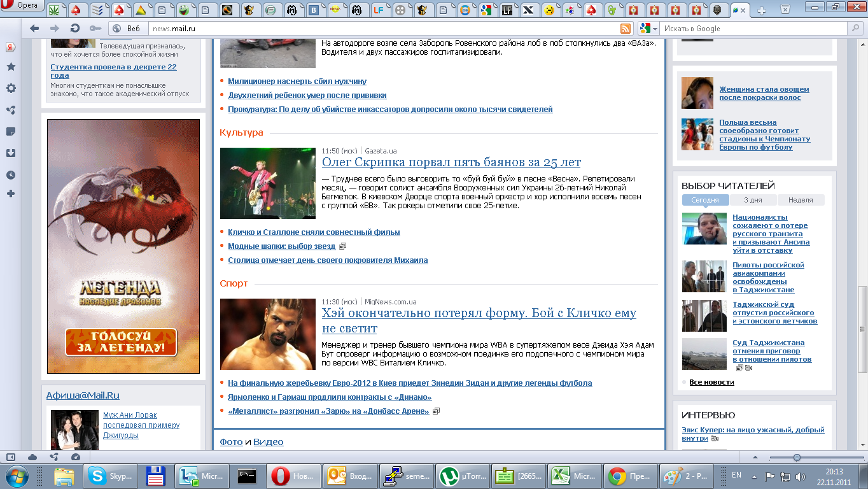Image resolution: width=868 pixels, height=489 pixels.
Task: Switch to µTorrent in the taskbar
Action: tap(463, 476)
